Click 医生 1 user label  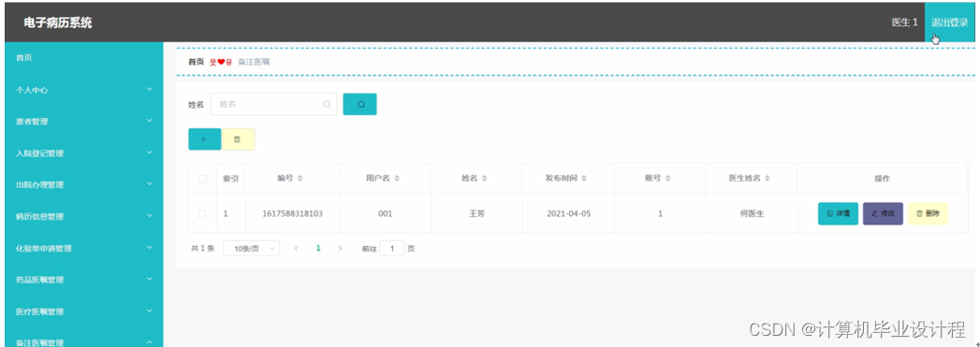point(904,22)
